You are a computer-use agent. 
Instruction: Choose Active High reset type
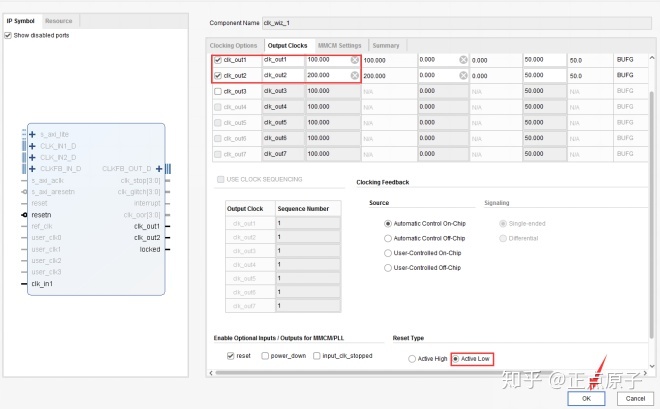point(412,359)
